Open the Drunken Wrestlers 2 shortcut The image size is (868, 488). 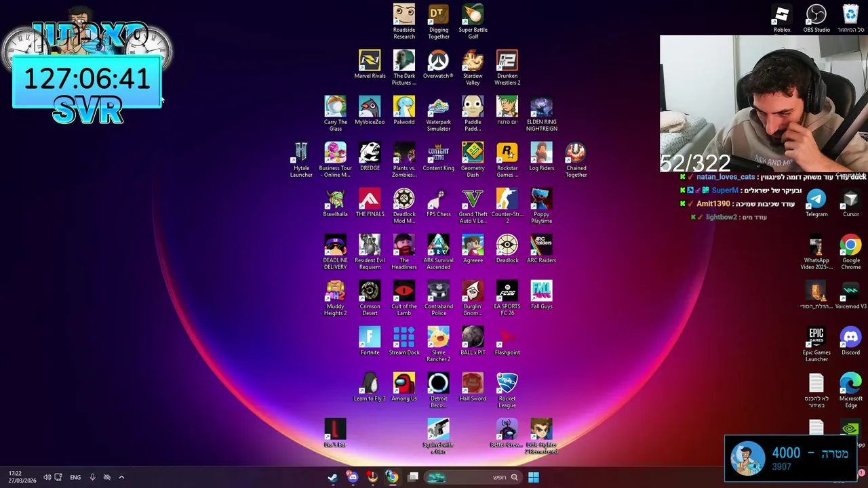coord(507,68)
